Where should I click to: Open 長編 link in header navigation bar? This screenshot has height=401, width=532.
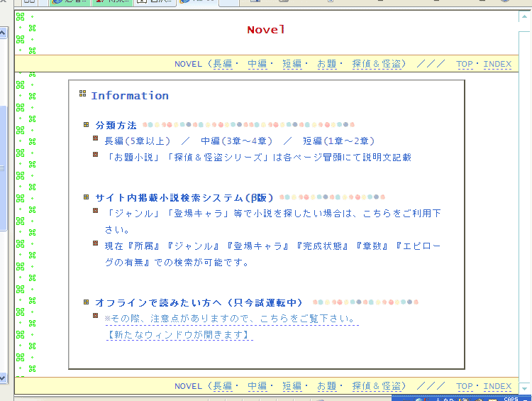click(x=223, y=64)
